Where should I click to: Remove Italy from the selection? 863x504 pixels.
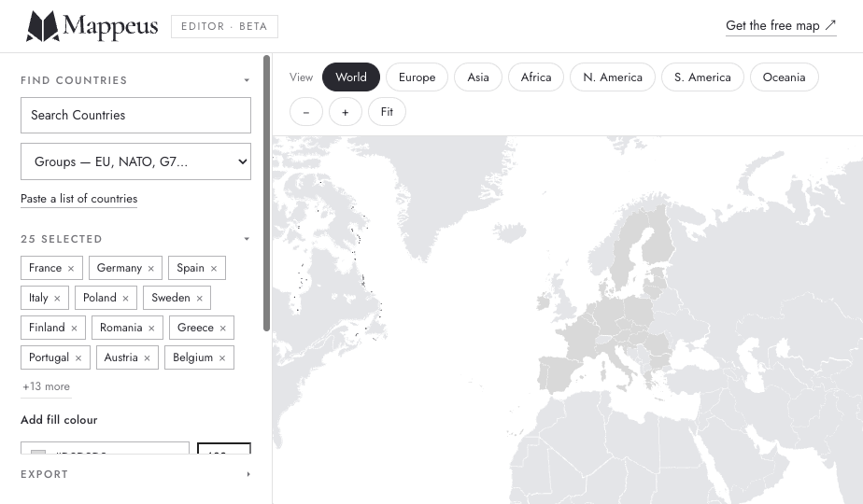(x=57, y=299)
